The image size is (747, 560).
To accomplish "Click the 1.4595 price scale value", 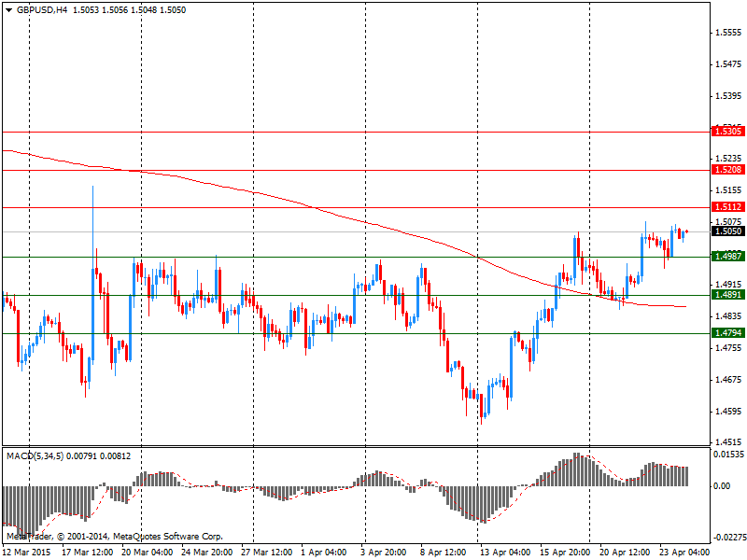I will (x=728, y=412).
